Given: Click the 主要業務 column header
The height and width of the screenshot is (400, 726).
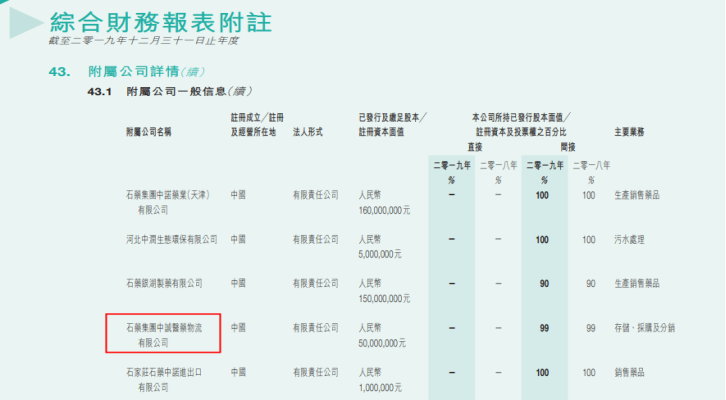Looking at the screenshot, I should click(628, 131).
